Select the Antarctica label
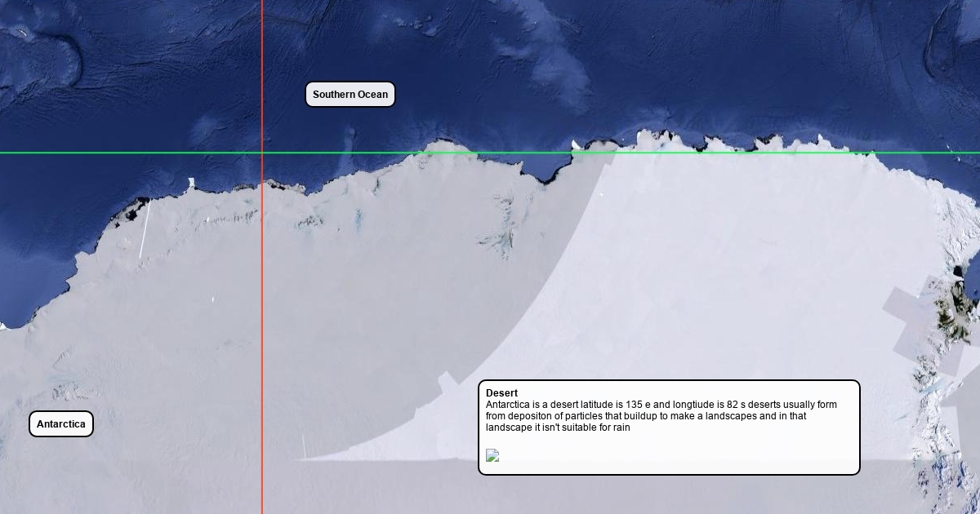 (61, 424)
